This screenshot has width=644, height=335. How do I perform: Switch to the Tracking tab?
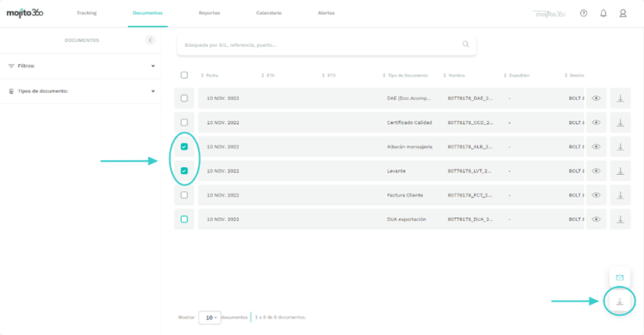pos(87,13)
